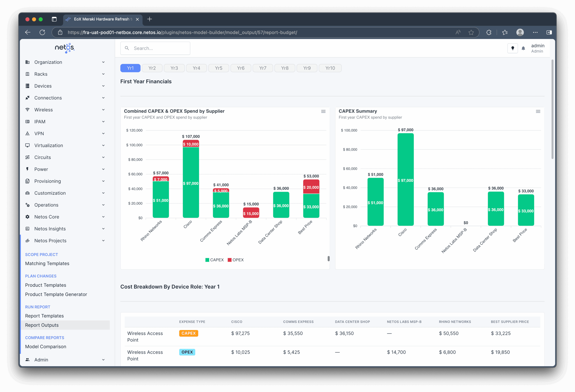Click the page vertical scrollbar

[553, 109]
